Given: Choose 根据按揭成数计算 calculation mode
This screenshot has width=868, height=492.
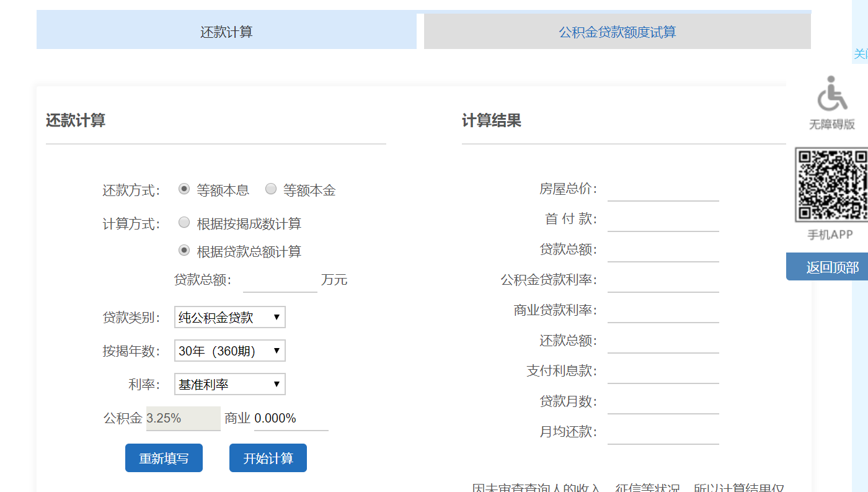Looking at the screenshot, I should tap(184, 221).
